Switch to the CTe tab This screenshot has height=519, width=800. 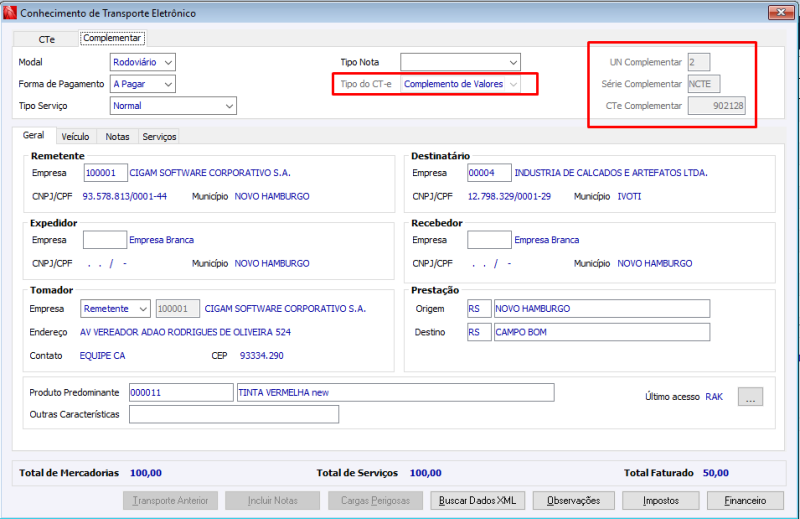click(x=46, y=39)
